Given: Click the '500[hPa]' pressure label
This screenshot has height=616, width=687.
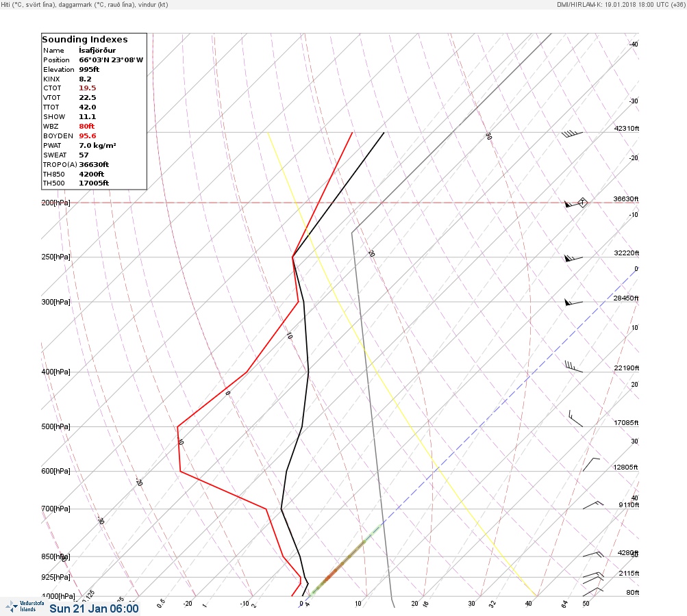Looking at the screenshot, I should (x=55, y=426).
